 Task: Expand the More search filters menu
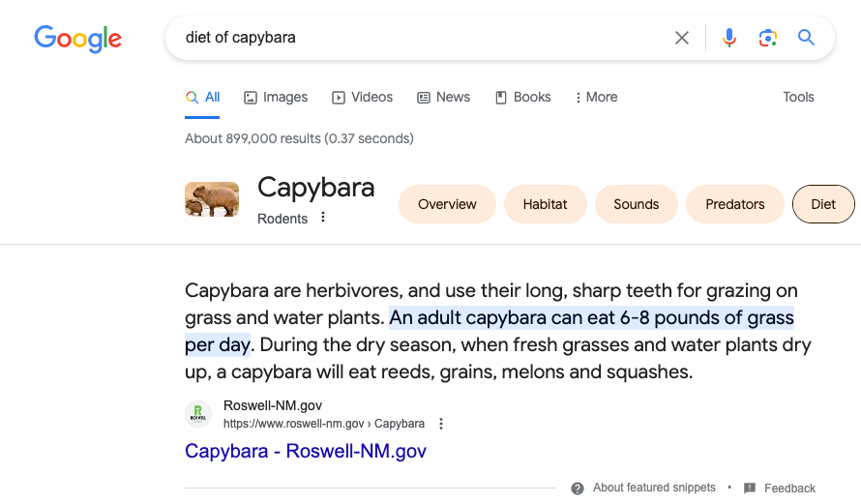(x=596, y=97)
